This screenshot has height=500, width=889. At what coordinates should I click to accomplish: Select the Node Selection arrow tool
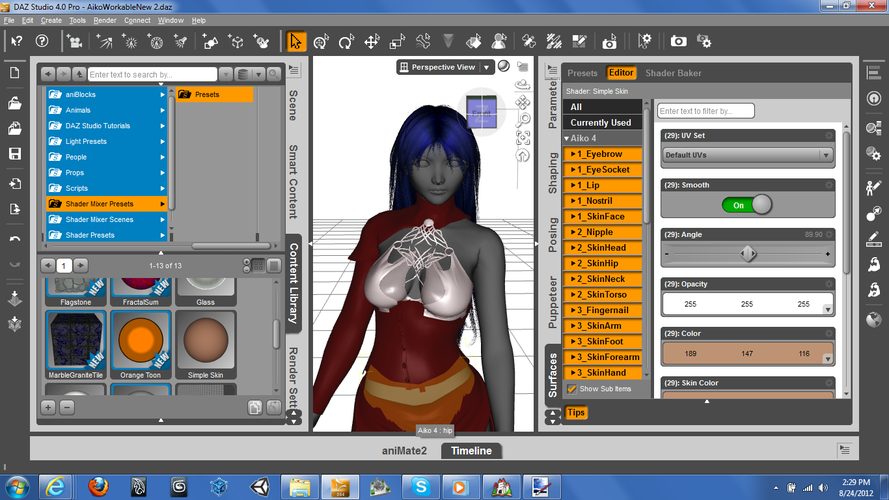295,41
